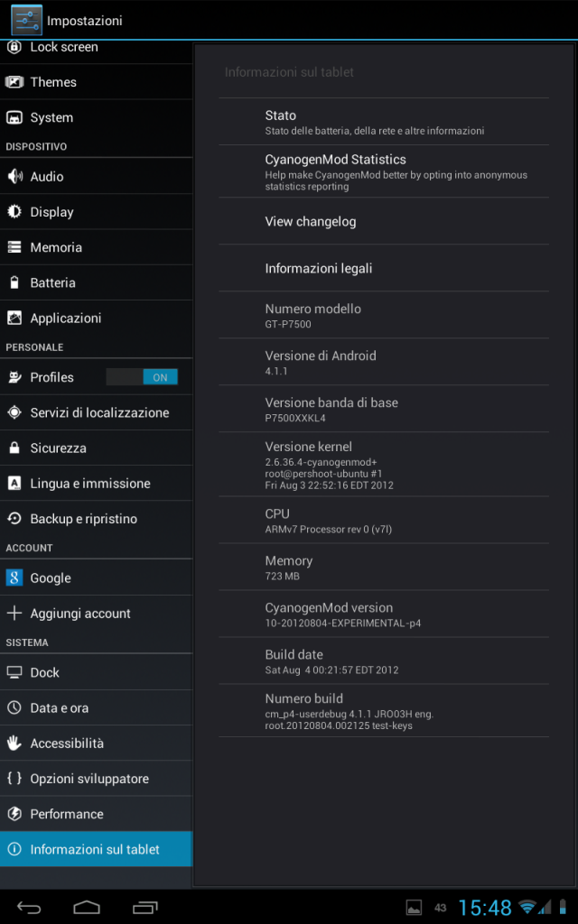Image resolution: width=578 pixels, height=924 pixels.
Task: Tap the Google account icon
Action: click(x=14, y=578)
